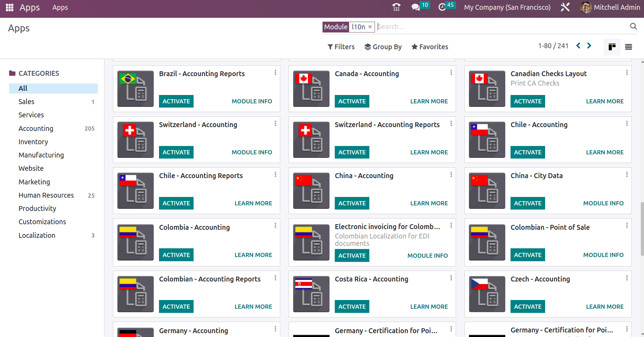Select the Manufacturing category
The image size is (644, 337).
point(53,155)
